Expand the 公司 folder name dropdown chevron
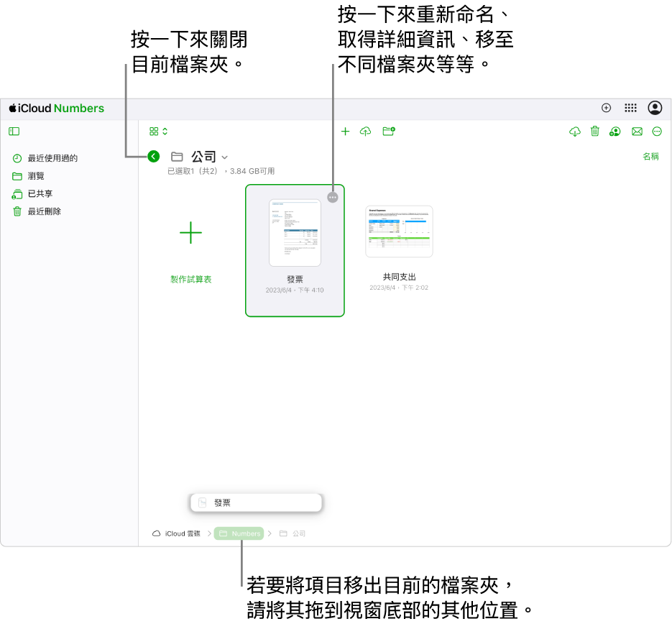This screenshot has width=672, height=624. click(x=224, y=157)
